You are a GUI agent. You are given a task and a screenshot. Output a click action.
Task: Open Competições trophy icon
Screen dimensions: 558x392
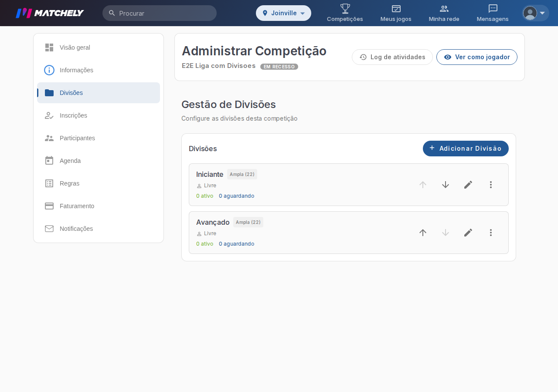(x=345, y=9)
